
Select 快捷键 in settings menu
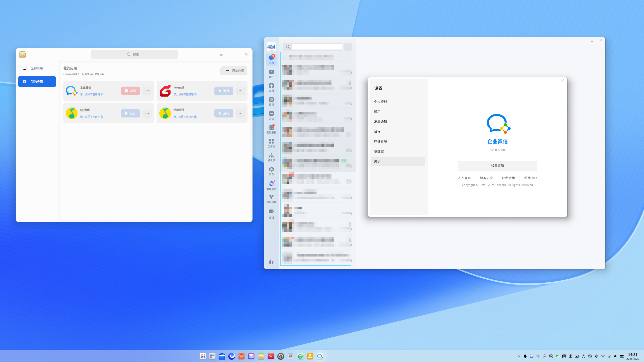(x=397, y=152)
